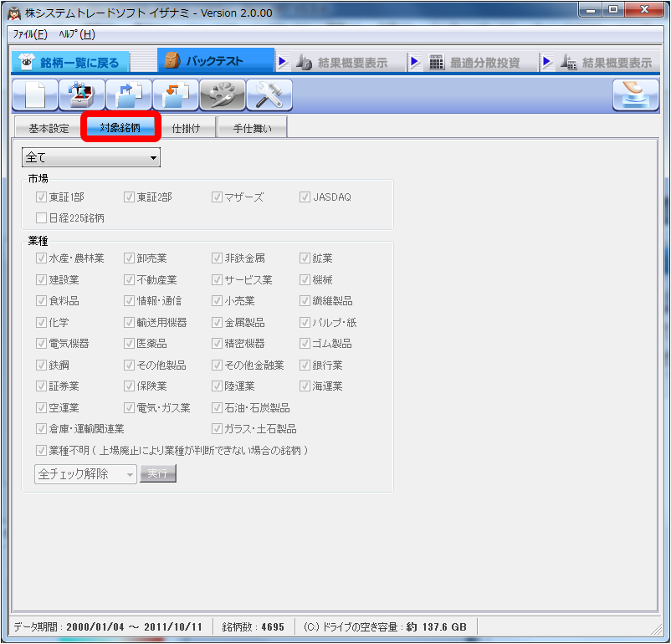Image resolution: width=671 pixels, height=644 pixels.
Task: Click the thumbs-up icon beside 結果概要表示
Action: [304, 63]
